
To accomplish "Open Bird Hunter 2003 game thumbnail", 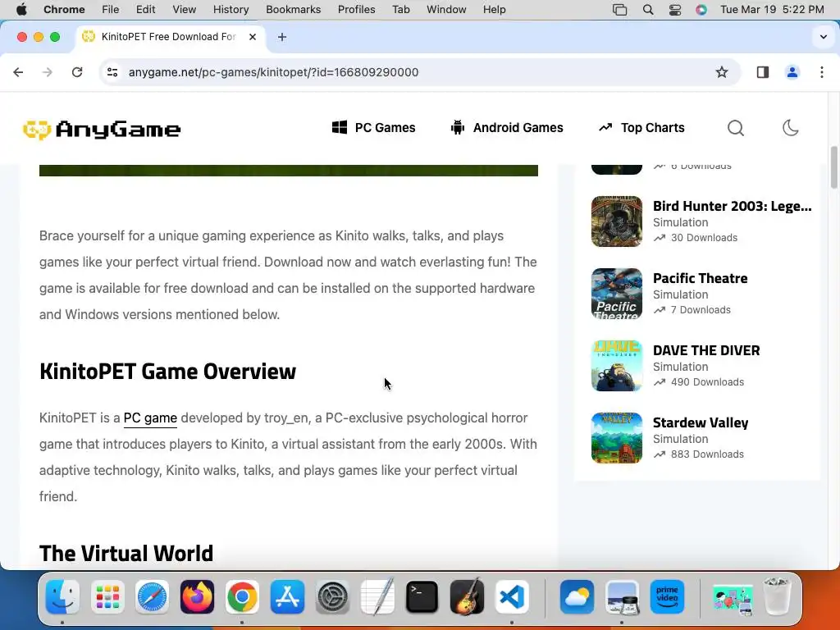I will 617,221.
